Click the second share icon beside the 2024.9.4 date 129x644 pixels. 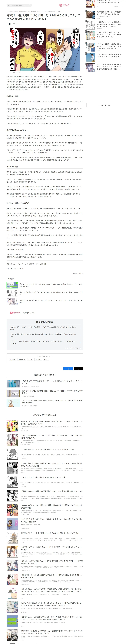[x=10, y=24]
